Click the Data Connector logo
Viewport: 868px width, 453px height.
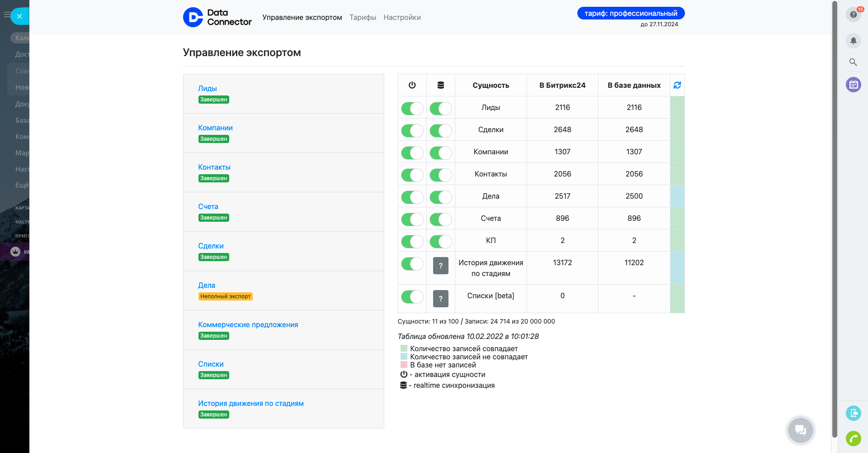217,17
